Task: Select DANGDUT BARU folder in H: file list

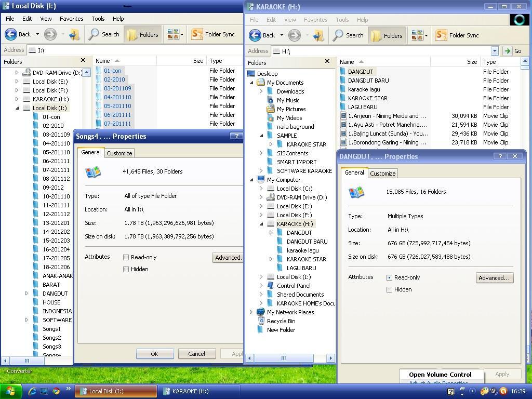Action: tap(368, 81)
